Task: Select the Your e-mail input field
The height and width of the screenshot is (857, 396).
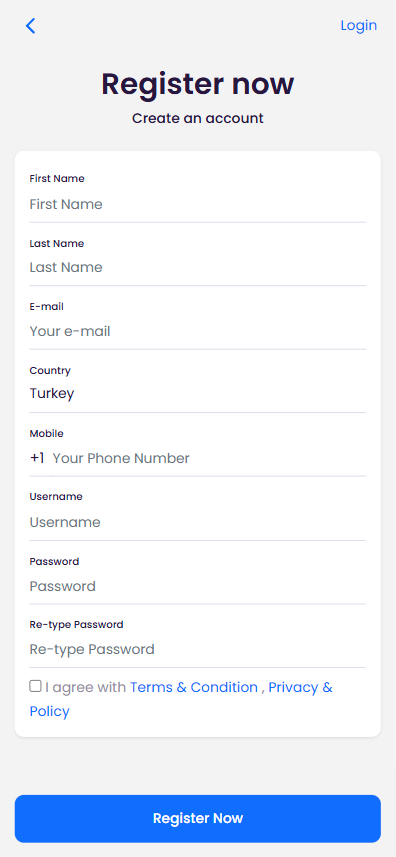Action: [x=198, y=331]
